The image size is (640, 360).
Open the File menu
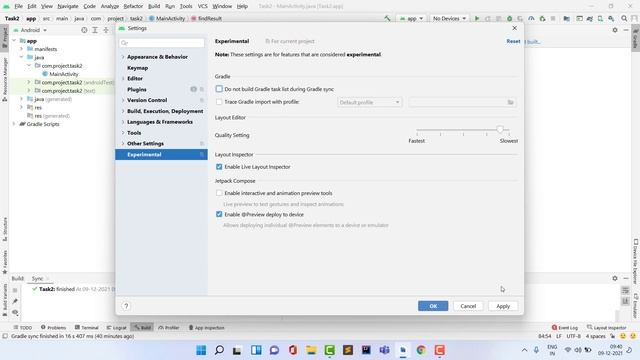[18, 6]
